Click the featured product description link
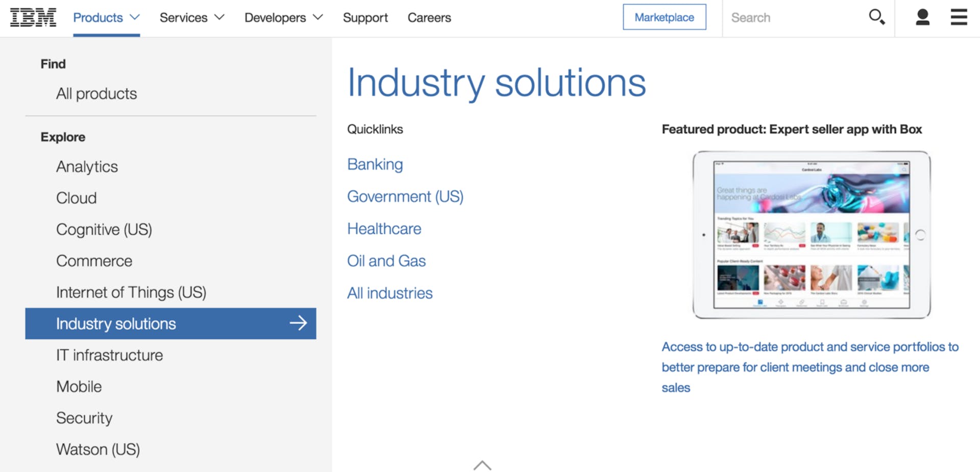Viewport: 980px width, 472px height. click(x=810, y=367)
